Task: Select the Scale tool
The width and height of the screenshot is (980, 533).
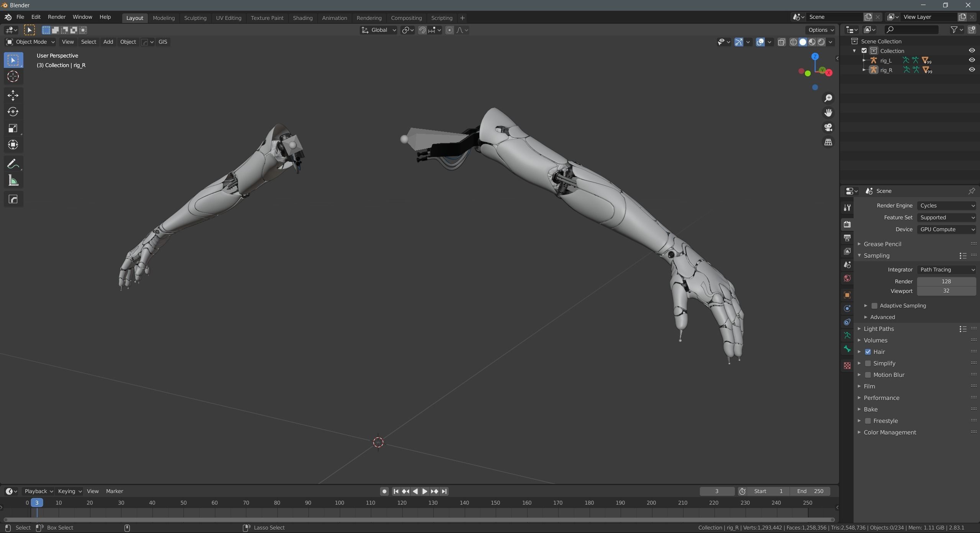Action: pos(13,128)
